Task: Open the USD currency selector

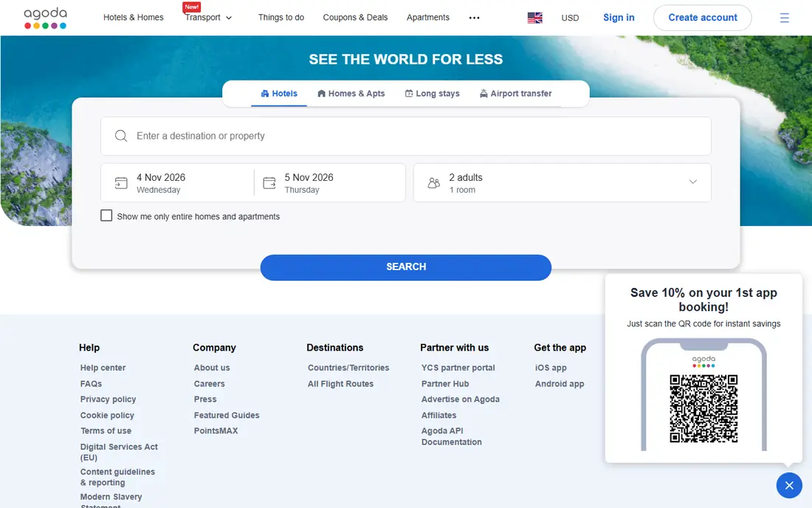Action: click(x=570, y=18)
